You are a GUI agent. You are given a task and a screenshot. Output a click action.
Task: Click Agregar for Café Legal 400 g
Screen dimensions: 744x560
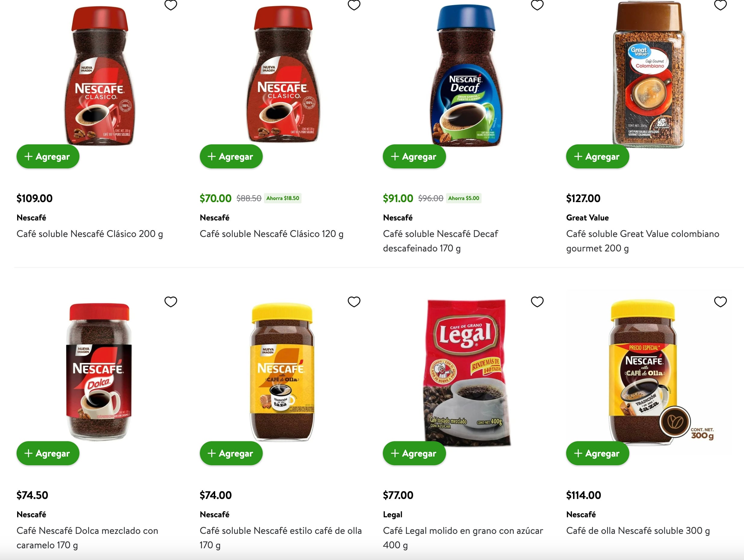[x=414, y=453]
